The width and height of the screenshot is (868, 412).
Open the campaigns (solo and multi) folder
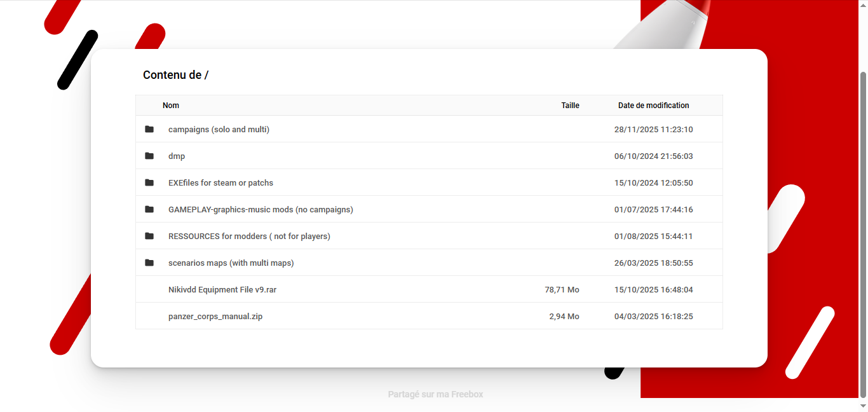click(x=219, y=130)
